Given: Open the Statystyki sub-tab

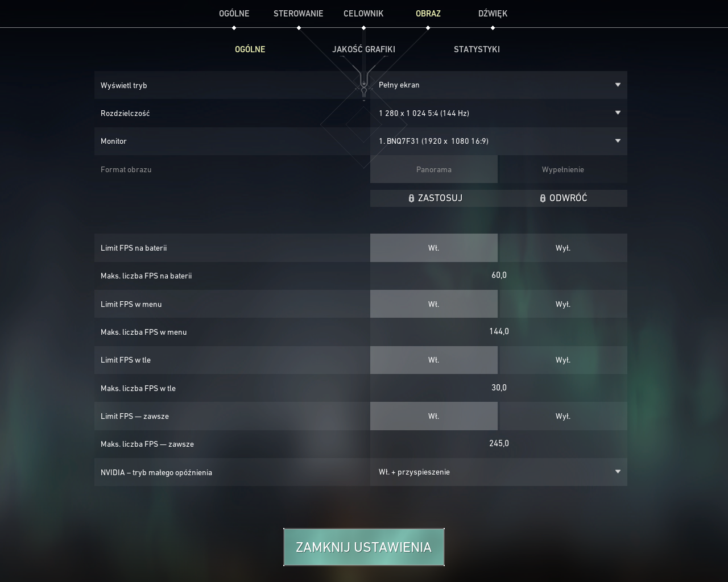Looking at the screenshot, I should point(477,49).
